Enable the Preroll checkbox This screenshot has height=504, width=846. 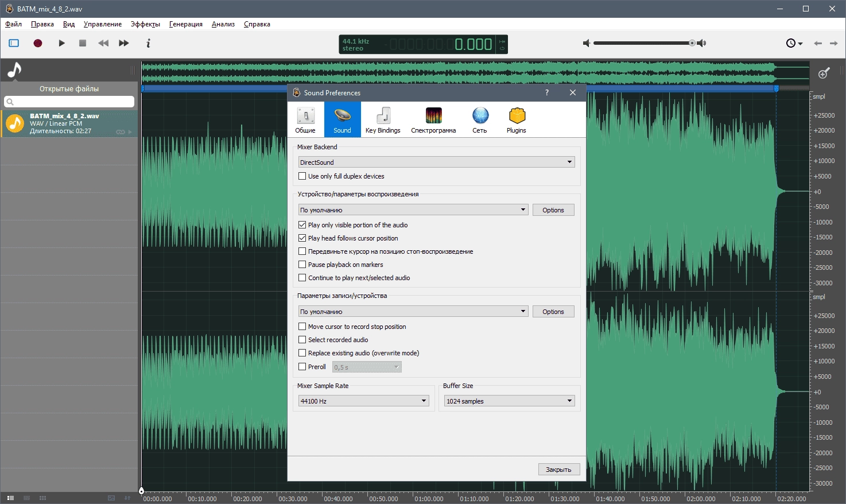[302, 367]
